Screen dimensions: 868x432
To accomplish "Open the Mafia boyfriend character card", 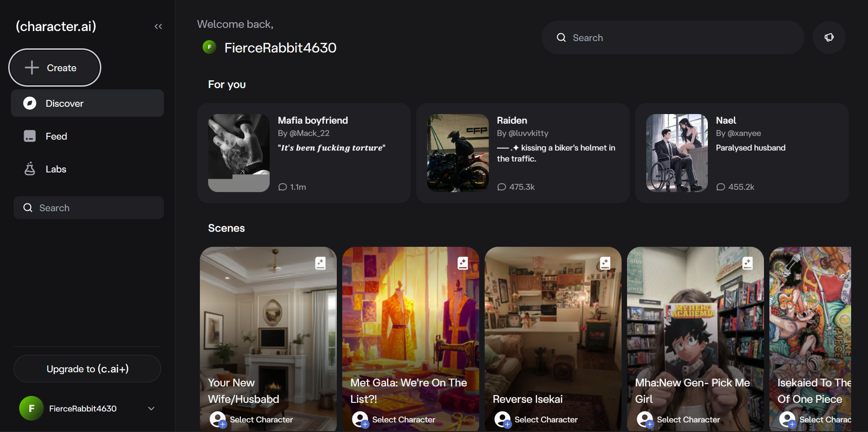I will [x=303, y=153].
